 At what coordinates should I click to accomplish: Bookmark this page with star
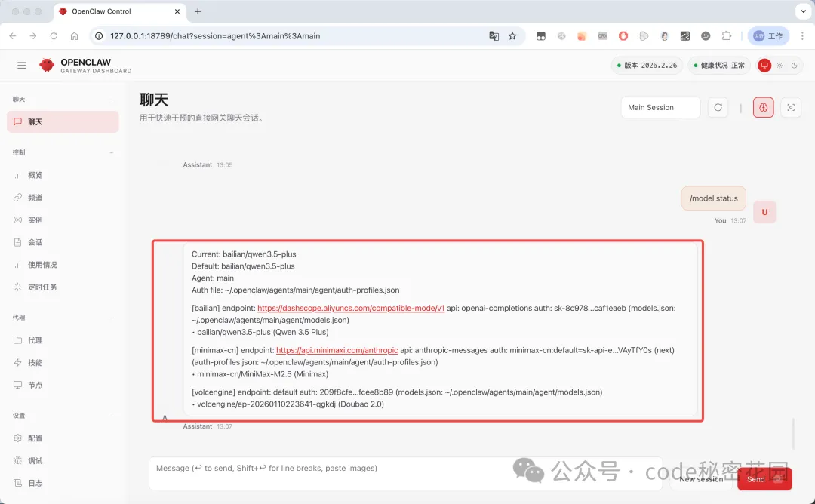coord(512,36)
